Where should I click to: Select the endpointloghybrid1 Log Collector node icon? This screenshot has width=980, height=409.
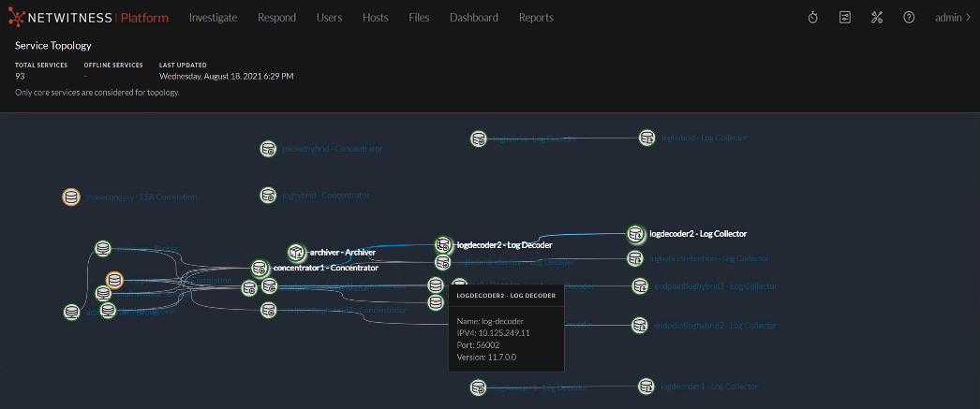[640, 286]
